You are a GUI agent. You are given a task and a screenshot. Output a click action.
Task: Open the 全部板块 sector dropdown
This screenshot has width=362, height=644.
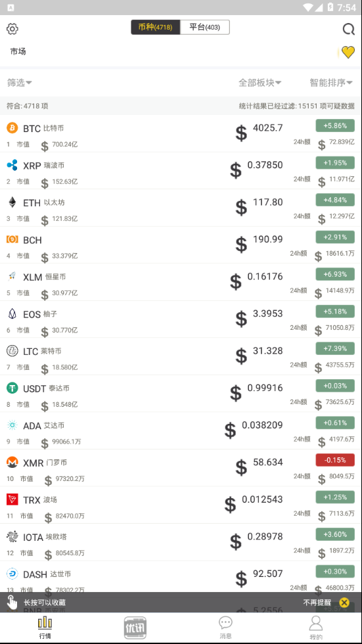click(x=260, y=83)
